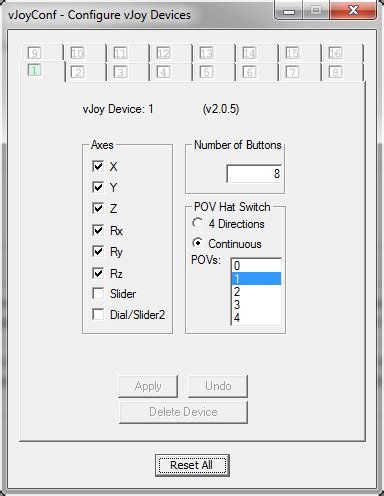Choose 0 in the POVs list
Viewport: 384px width, 496px height.
(x=256, y=266)
